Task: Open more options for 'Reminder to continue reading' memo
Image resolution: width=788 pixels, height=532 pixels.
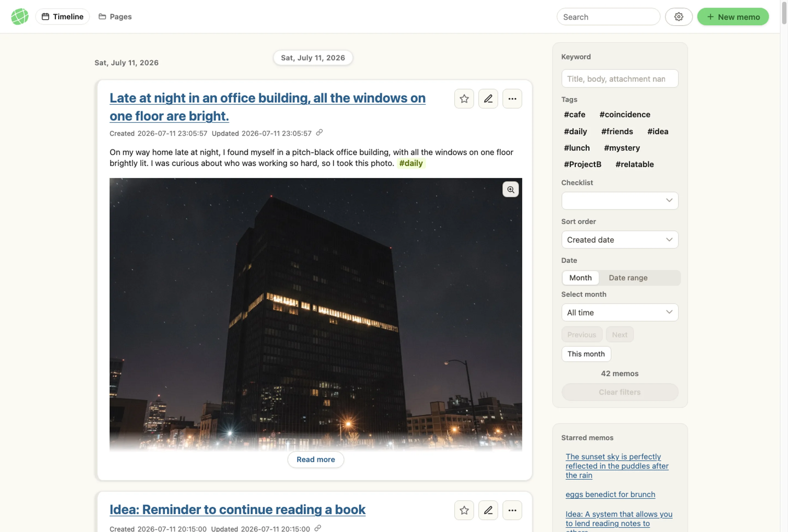Action: point(512,510)
